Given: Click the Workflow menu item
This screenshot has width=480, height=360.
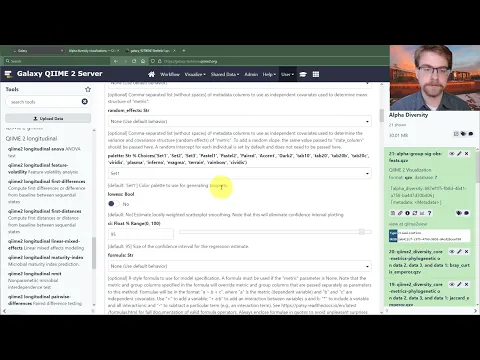Looking at the screenshot, I should (170, 74).
